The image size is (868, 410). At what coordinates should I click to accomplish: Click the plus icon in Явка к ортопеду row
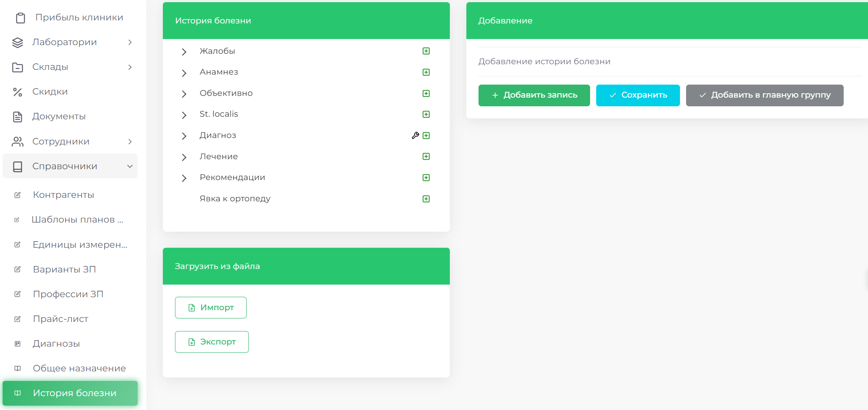(x=426, y=199)
